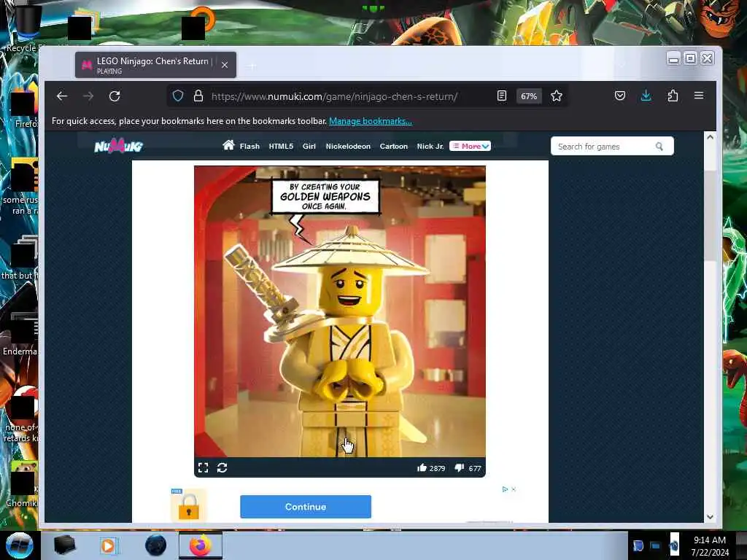Open the dark sphere taskbar application

pos(156,545)
